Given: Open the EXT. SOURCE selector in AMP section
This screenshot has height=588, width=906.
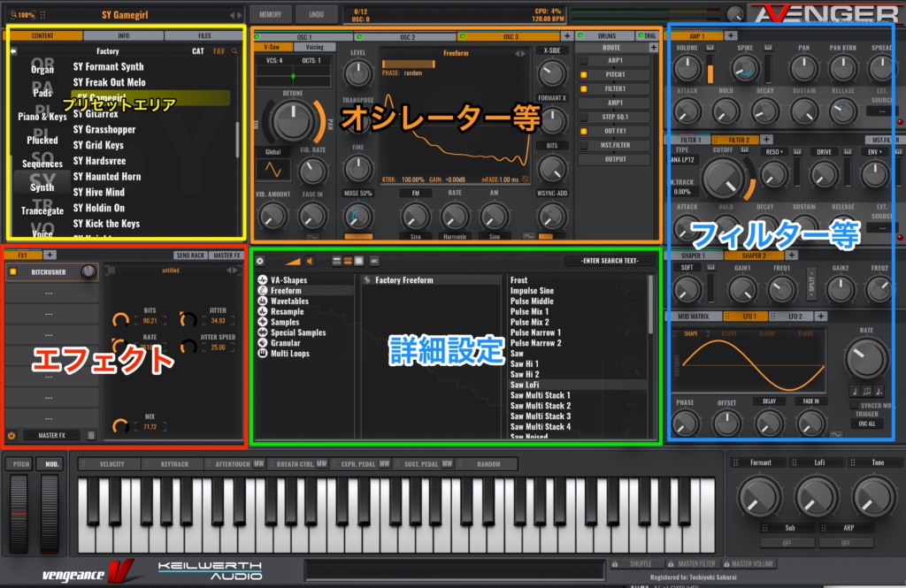Looking at the screenshot, I should click(882, 111).
